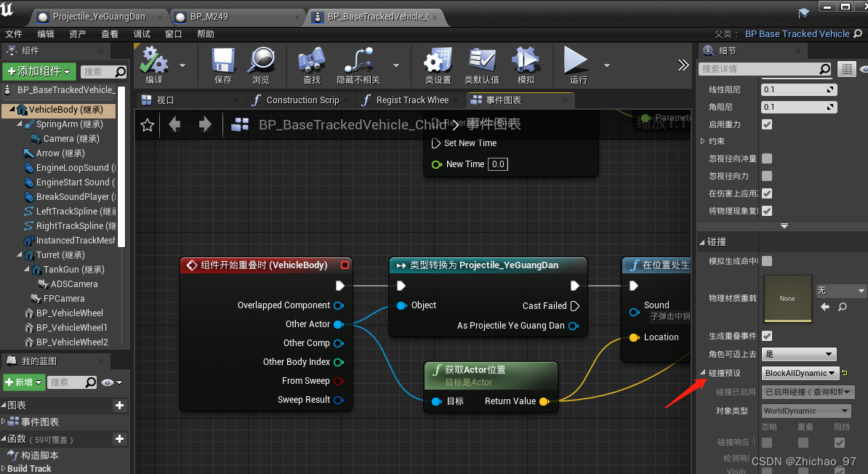Select the 获取Actor位置 node function icon
Image resolution: width=868 pixels, height=474 pixels.
(x=437, y=370)
